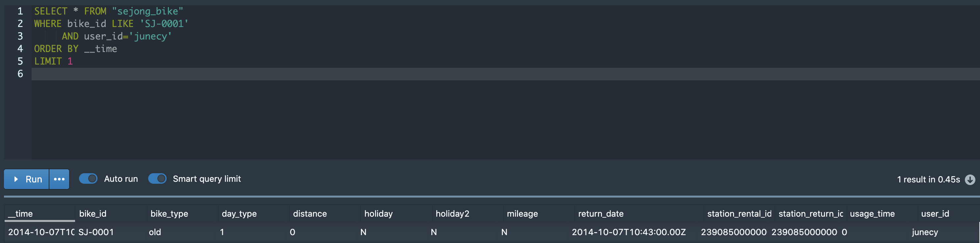Sort by the __time column header
Viewport: 980px width, 243px height.
(x=40, y=214)
